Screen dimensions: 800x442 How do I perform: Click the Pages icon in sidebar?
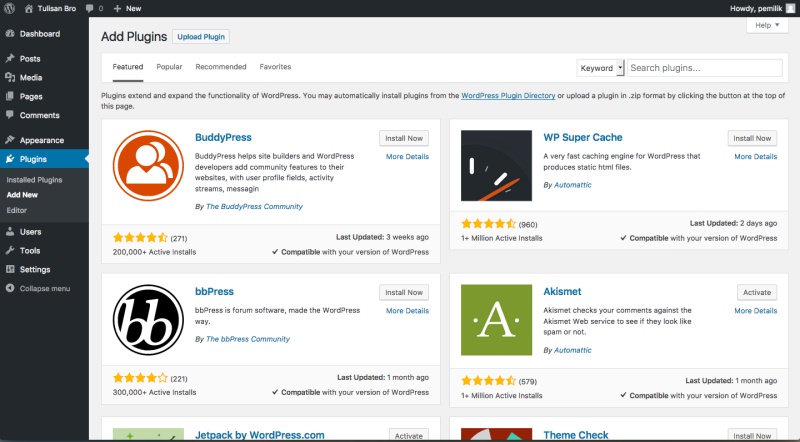[10, 96]
